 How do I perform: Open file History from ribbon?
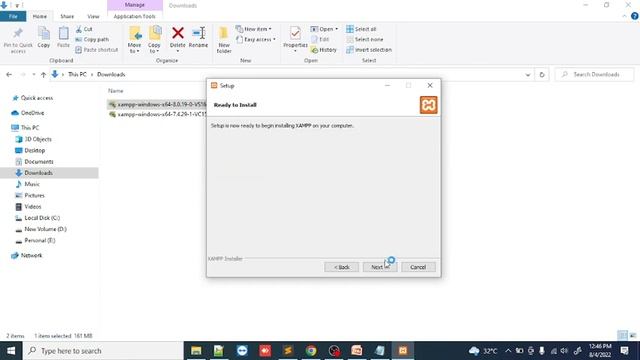[324, 49]
